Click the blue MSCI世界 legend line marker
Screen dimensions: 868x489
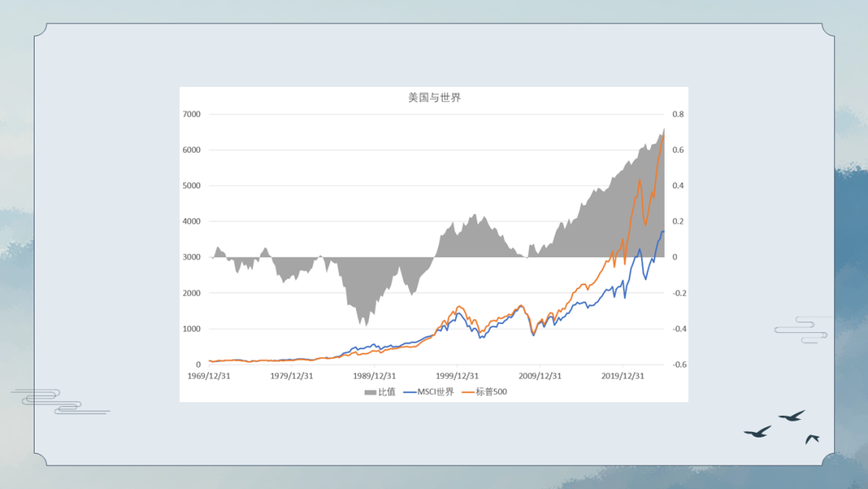[410, 392]
